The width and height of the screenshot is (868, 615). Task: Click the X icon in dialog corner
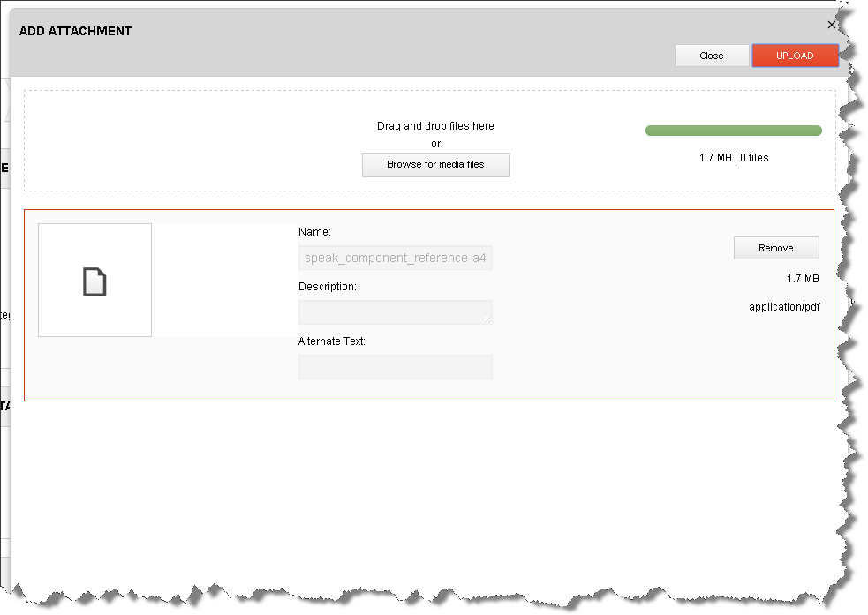[x=831, y=26]
